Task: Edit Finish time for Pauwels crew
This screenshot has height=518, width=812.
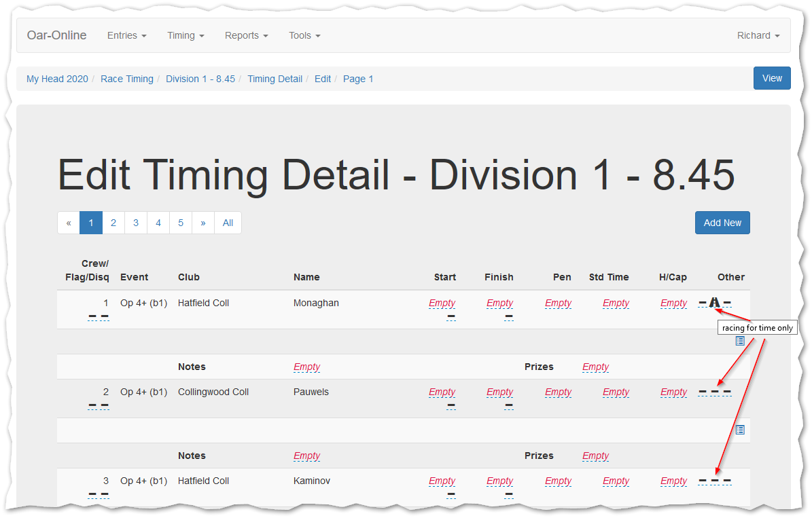Action: 499,392
